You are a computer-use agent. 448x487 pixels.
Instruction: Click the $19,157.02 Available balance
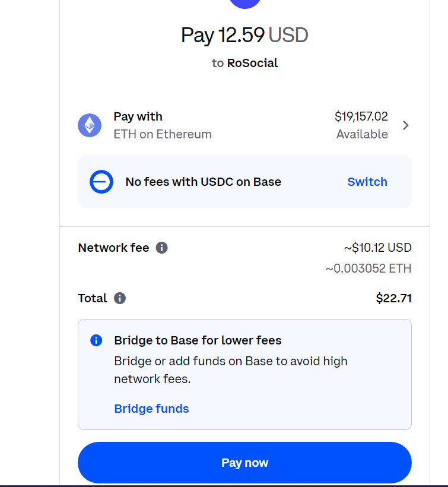361,125
